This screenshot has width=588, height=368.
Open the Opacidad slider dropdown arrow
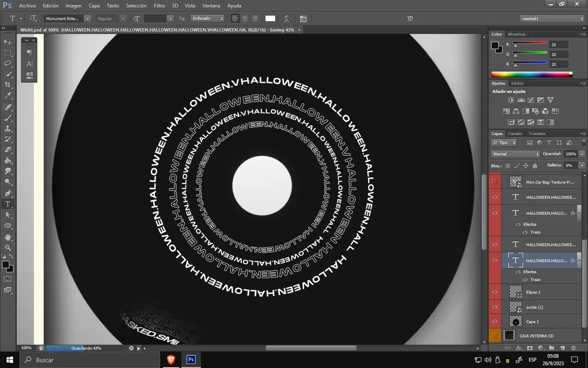(x=582, y=154)
